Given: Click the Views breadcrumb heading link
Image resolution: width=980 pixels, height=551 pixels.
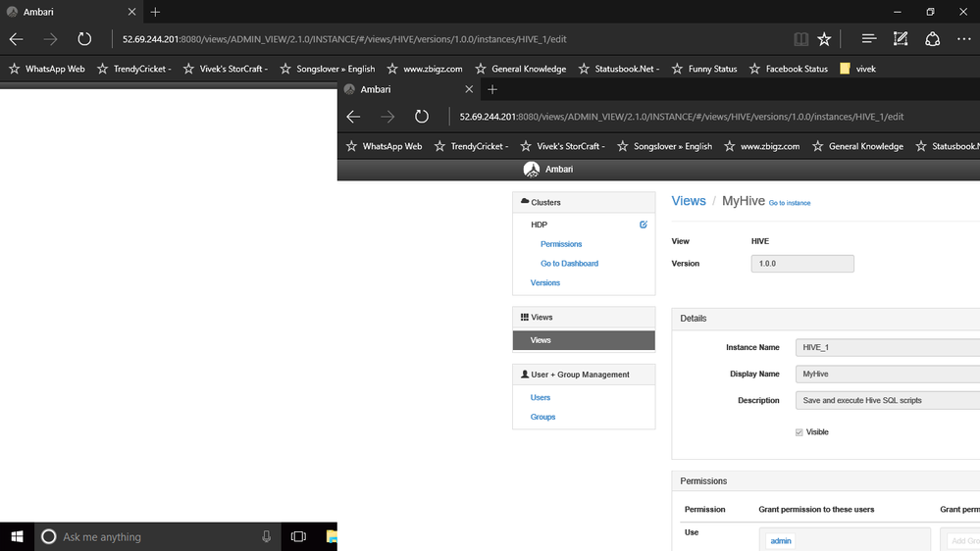Looking at the screenshot, I should click(x=688, y=201).
